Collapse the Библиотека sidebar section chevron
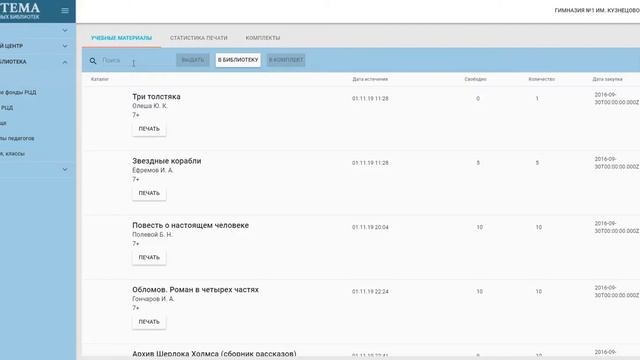Screen dimensions: 640x360 click(65, 62)
